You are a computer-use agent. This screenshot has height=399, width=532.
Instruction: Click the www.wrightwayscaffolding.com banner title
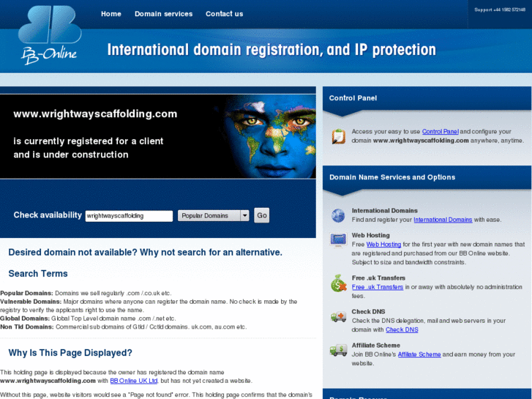pos(95,113)
